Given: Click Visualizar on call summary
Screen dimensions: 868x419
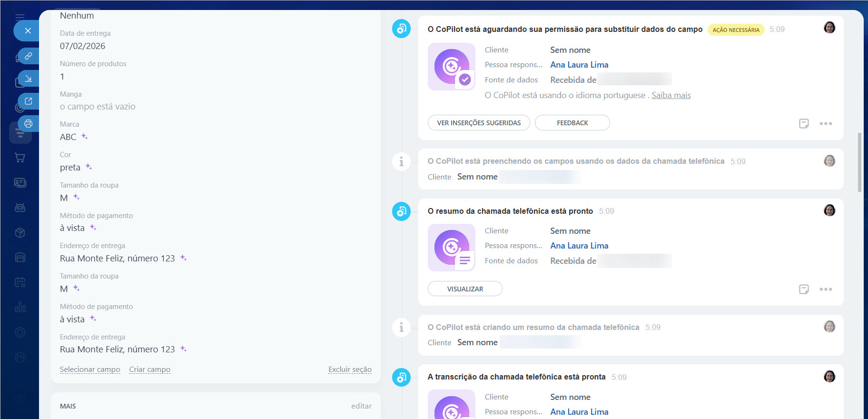Looking at the screenshot, I should [x=465, y=289].
